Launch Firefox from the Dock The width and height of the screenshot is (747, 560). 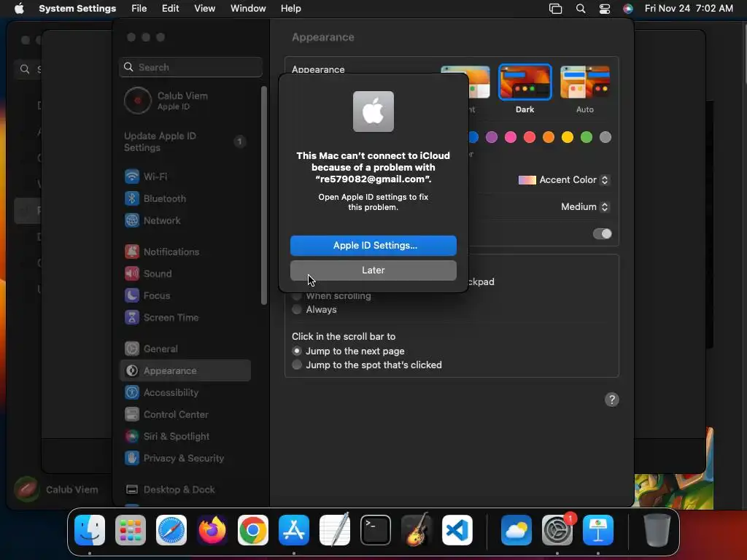(212, 530)
